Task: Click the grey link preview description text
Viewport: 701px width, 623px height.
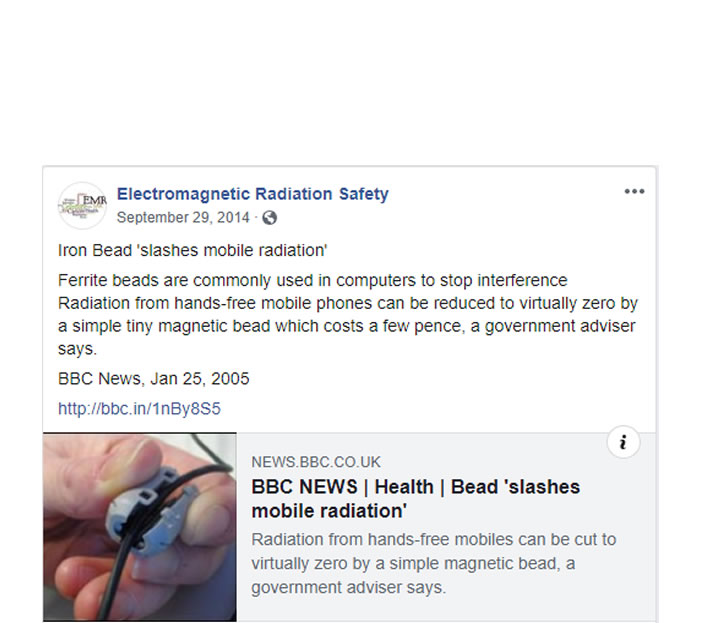Action: 434,563
